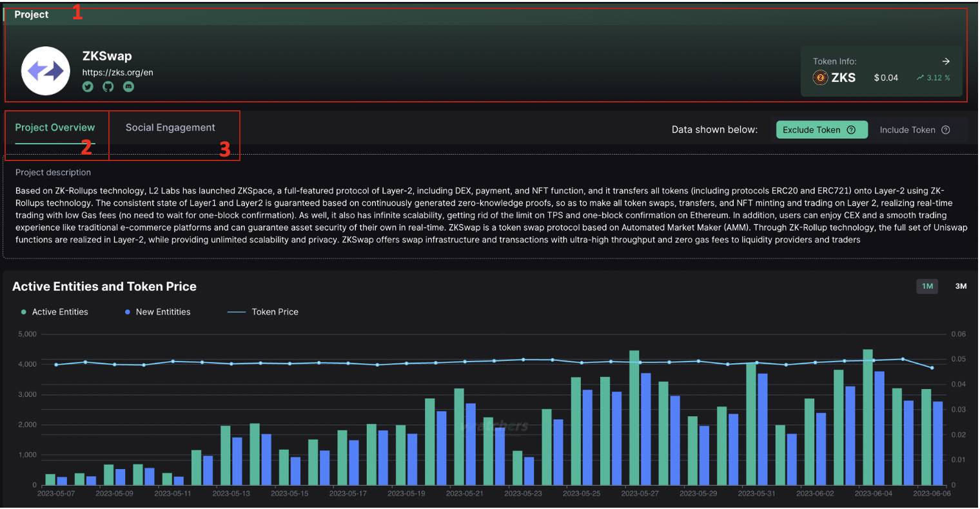Switch to the Project Overview tab
The image size is (980, 509).
click(x=55, y=128)
